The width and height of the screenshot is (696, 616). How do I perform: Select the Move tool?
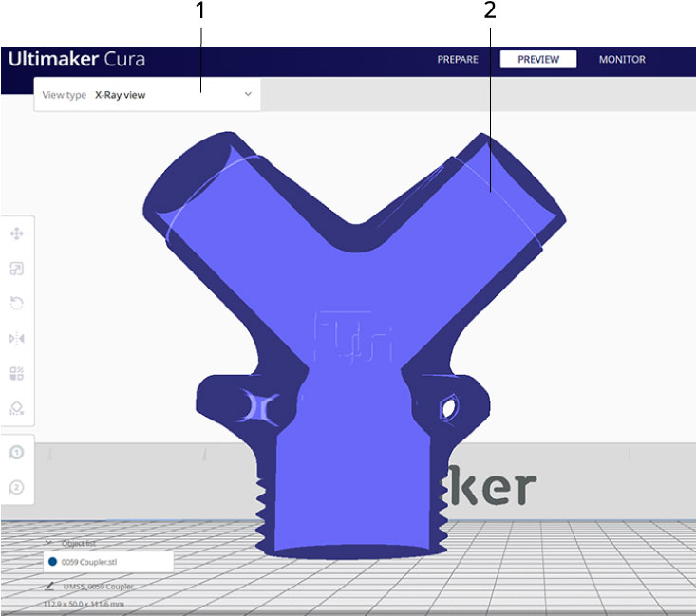click(x=16, y=233)
